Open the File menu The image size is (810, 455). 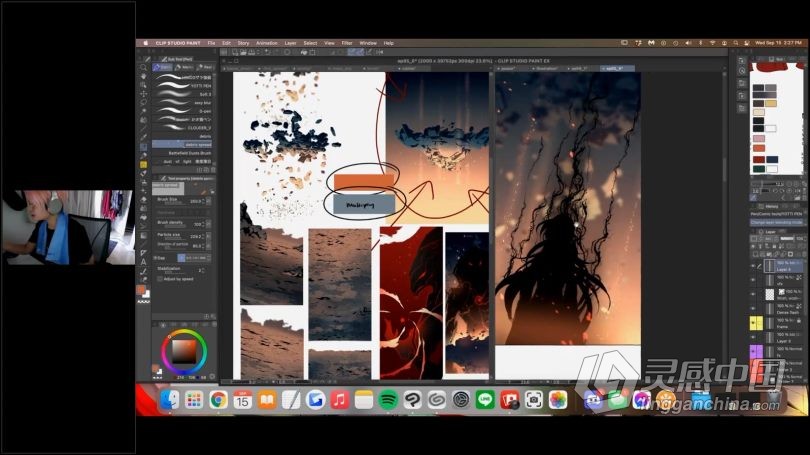[211, 43]
